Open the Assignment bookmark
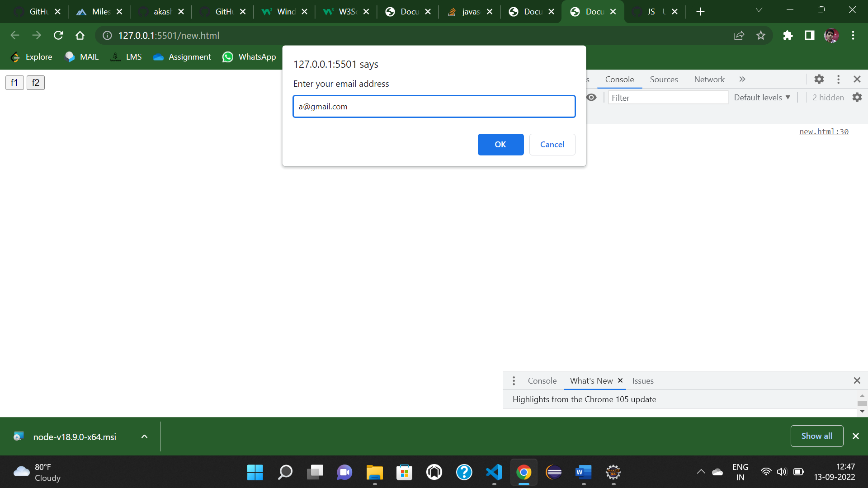 [x=182, y=57]
